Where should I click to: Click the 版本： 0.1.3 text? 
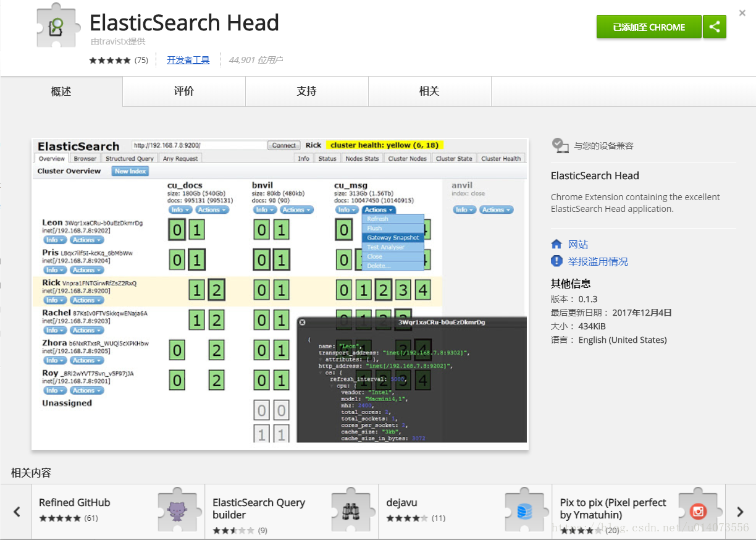pos(574,299)
